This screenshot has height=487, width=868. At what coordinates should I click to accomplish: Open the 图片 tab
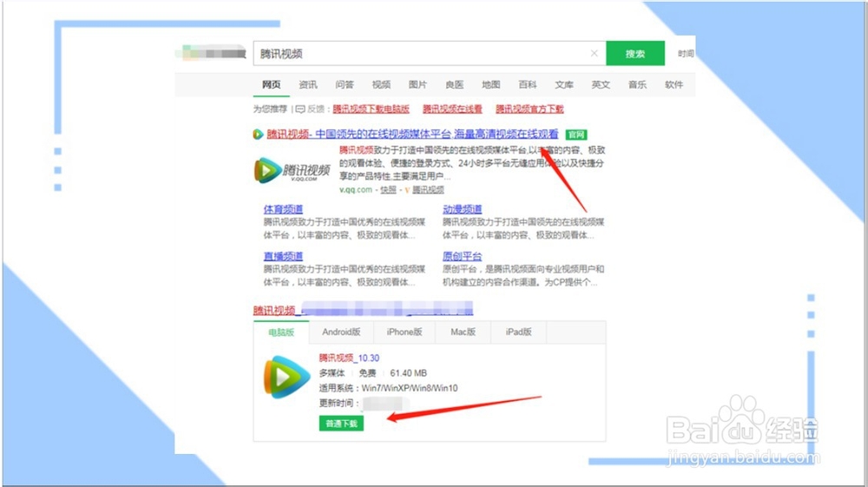(418, 85)
